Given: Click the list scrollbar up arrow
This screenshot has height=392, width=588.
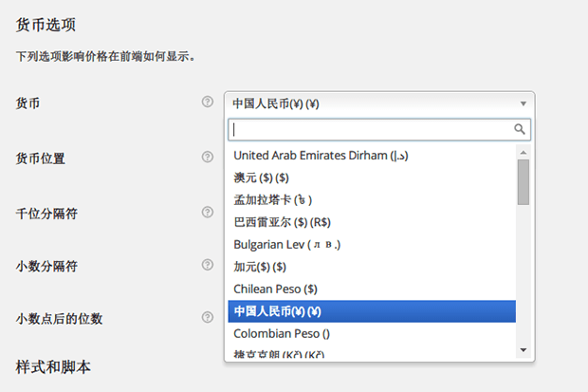Looking at the screenshot, I should (524, 153).
